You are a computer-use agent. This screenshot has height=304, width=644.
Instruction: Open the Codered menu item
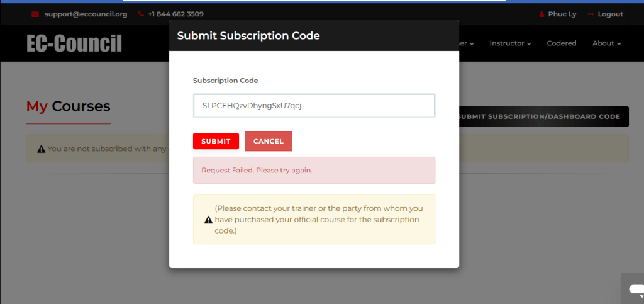coord(561,43)
